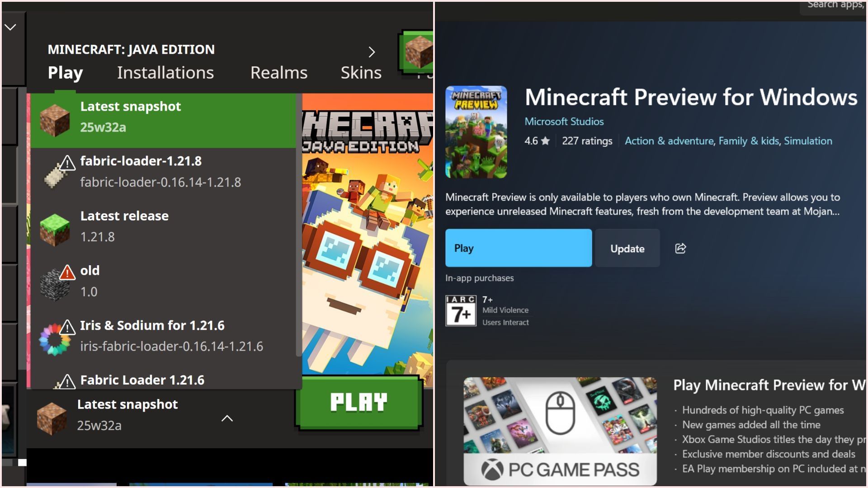The image size is (868, 488).
Task: Click the dirt block icon of Latest snapshot entry
Action: (x=55, y=120)
